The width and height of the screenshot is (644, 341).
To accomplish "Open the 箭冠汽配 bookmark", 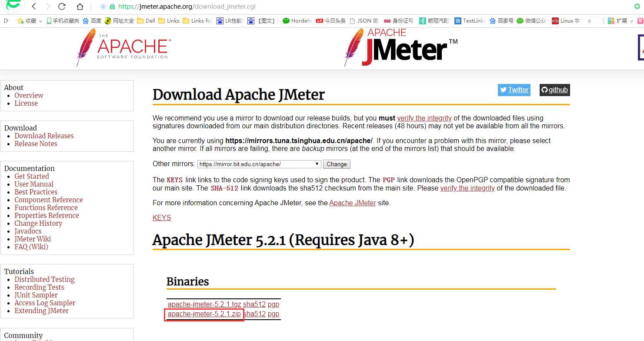I will pyautogui.click(x=434, y=20).
